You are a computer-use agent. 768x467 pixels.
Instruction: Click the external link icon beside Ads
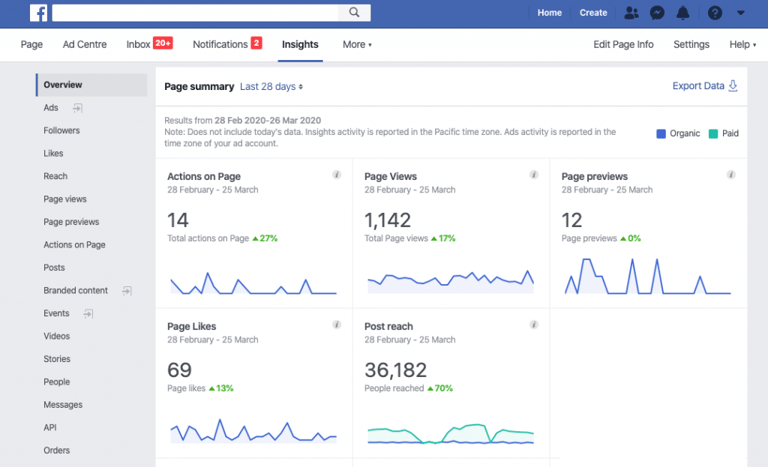click(x=77, y=108)
